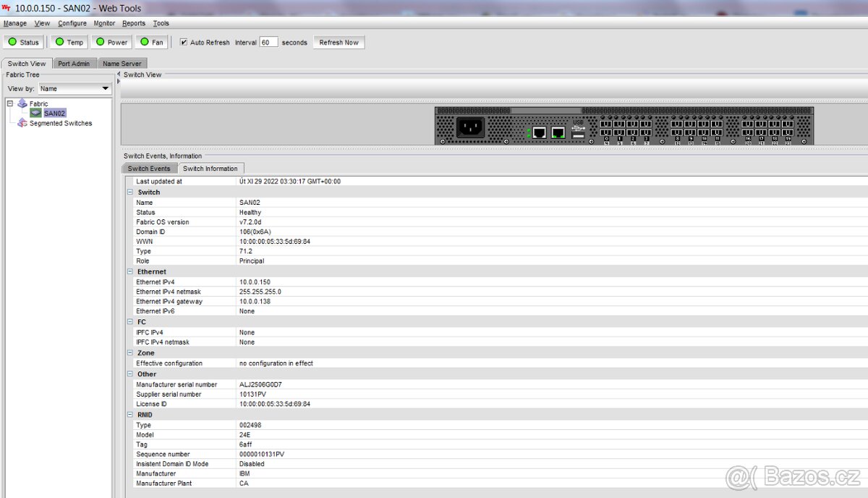Collapse the FC section
The height and width of the screenshot is (498, 868).
pos(130,321)
